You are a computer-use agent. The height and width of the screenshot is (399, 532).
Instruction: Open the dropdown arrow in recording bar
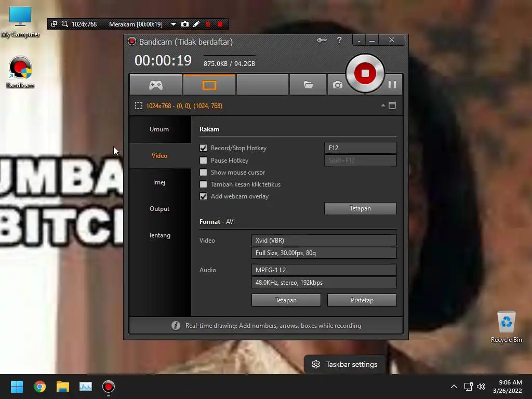[x=174, y=24]
